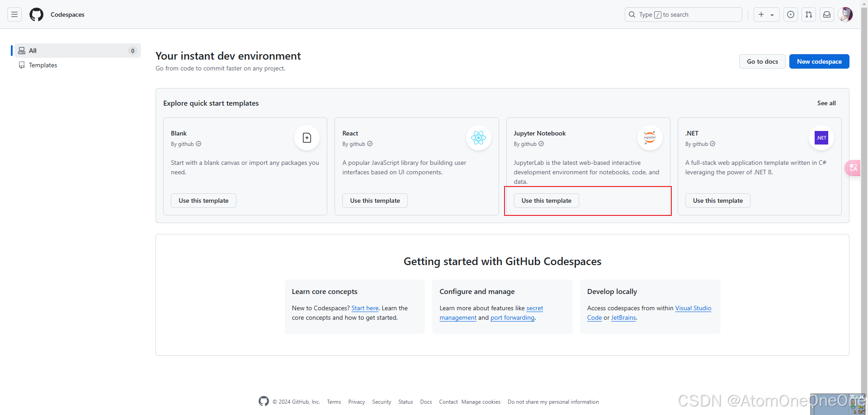Screen dimensions: 868x415
Task: Click the Blank template file icon
Action: 307,138
